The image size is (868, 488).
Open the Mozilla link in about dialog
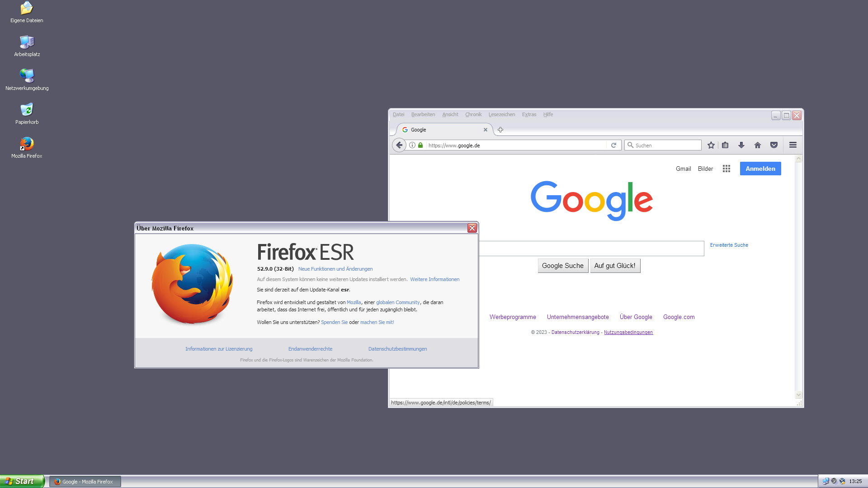pos(354,302)
